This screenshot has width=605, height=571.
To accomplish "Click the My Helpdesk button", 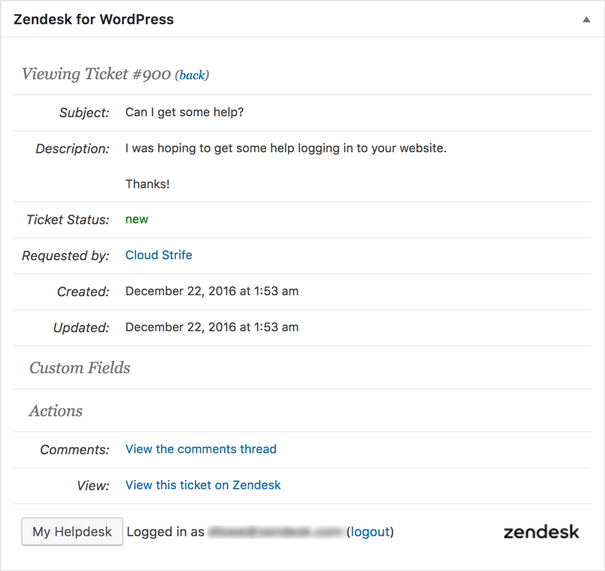I will (72, 532).
